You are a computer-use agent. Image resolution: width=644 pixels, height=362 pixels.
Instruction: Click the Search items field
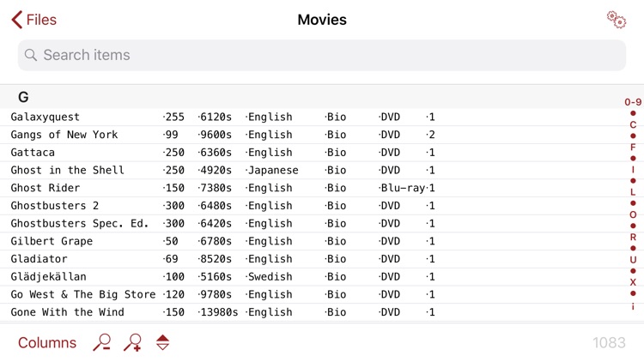[322, 55]
